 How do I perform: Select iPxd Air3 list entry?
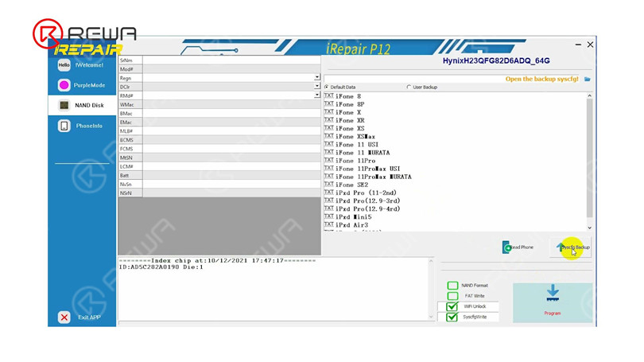pos(351,225)
